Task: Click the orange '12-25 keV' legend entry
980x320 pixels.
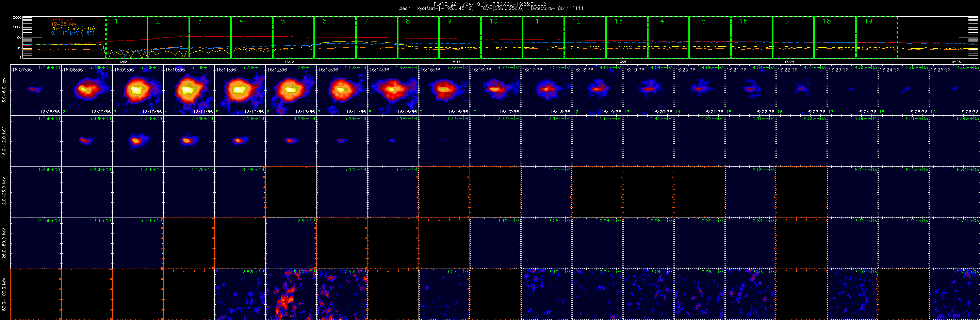Action: tap(64, 24)
